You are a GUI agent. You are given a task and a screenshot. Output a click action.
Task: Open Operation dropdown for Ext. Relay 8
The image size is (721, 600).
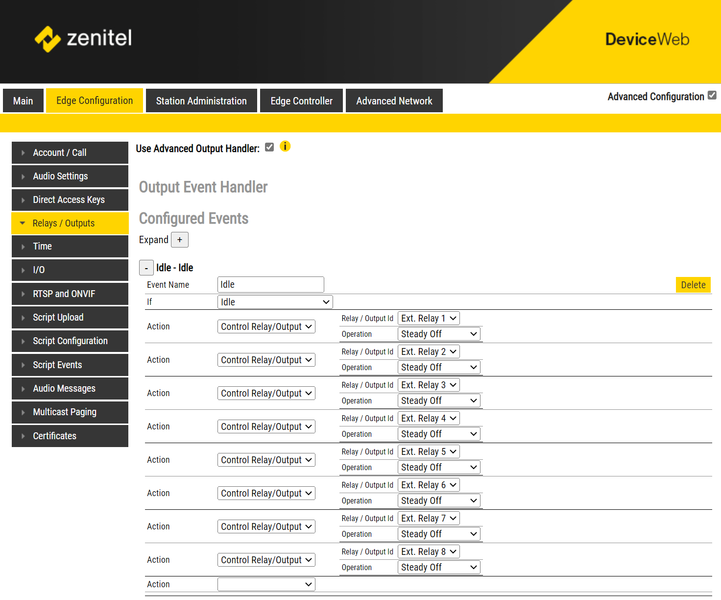(439, 567)
